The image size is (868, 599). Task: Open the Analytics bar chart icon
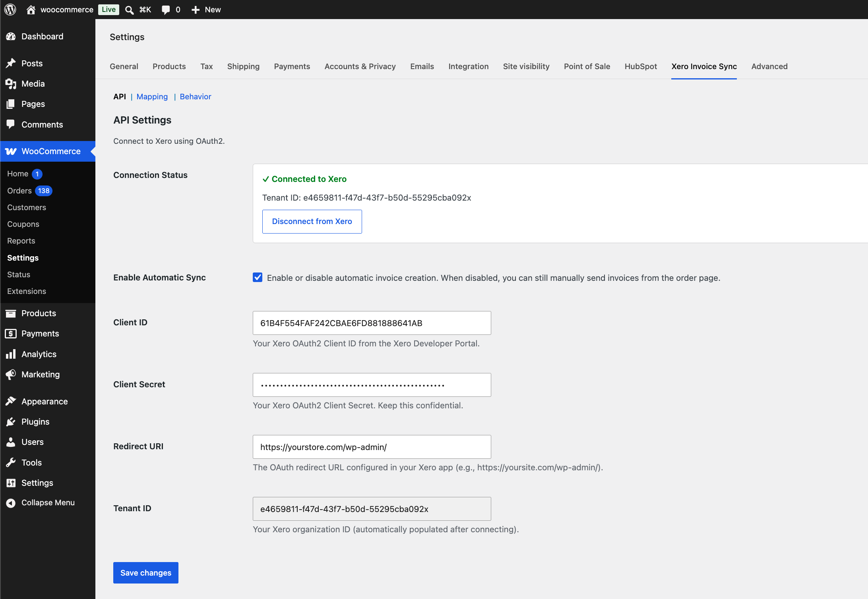[11, 354]
